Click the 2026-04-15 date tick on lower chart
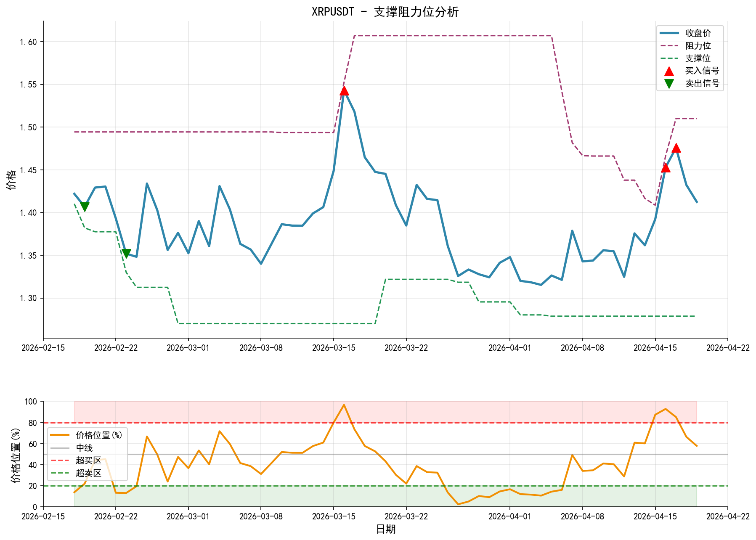 (x=655, y=516)
